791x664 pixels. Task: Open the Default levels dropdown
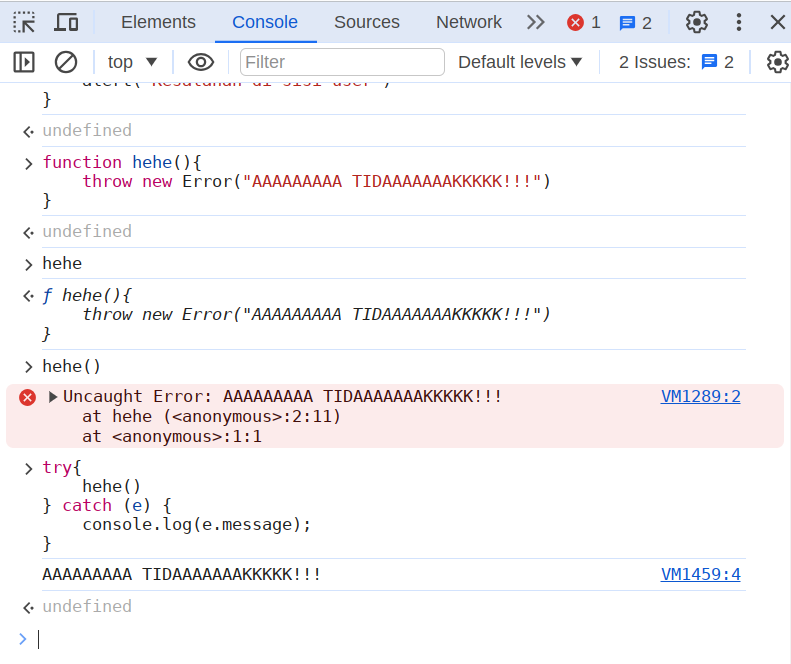point(520,62)
